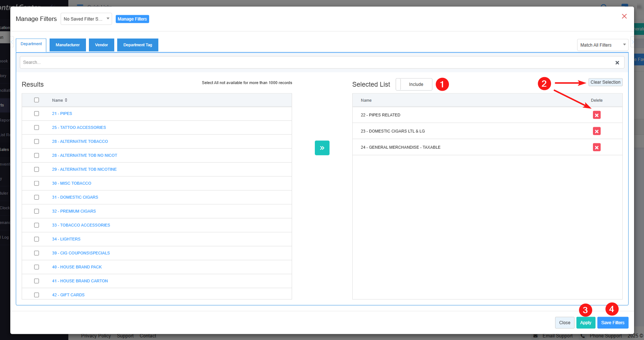Viewport: 644px width, 340px height.
Task: Close the Manage Filters dialog with red X
Action: click(x=624, y=17)
